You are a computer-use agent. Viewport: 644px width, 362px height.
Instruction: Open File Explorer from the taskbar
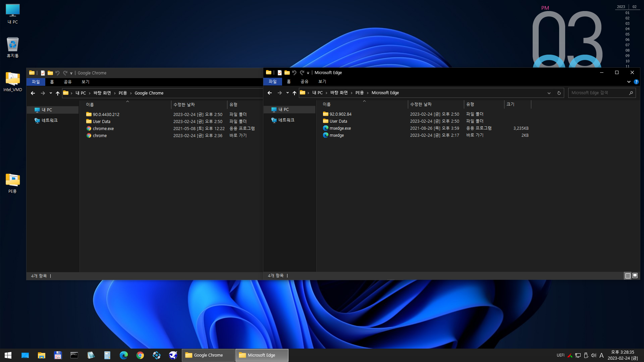click(x=42, y=355)
